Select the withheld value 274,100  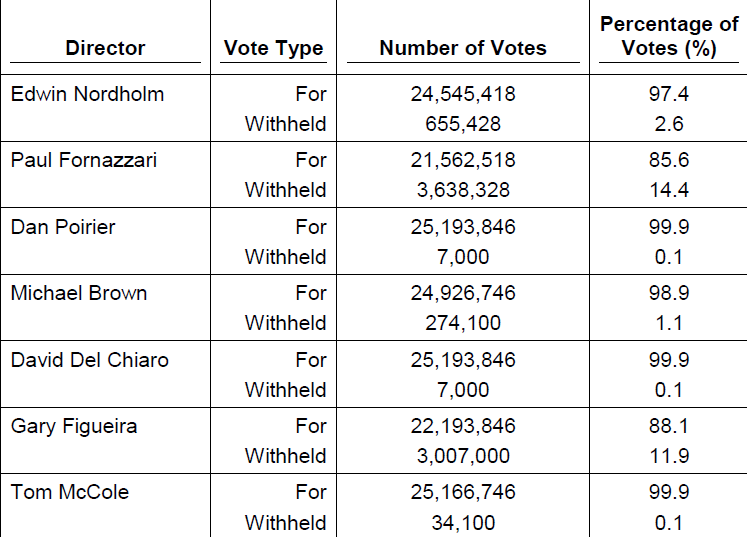point(463,324)
